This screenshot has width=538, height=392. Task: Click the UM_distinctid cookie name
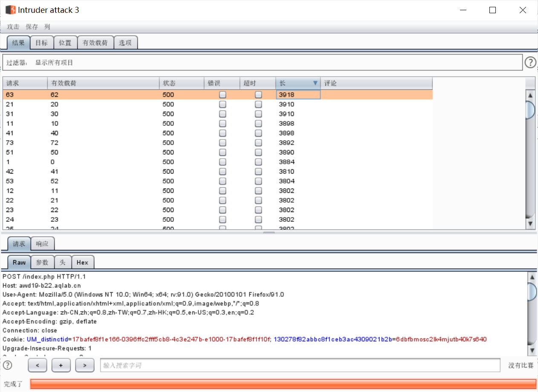click(x=47, y=340)
